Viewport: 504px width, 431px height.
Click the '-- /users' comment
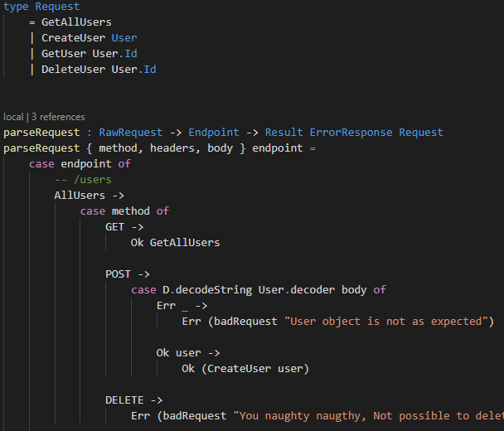pyautogui.click(x=83, y=180)
